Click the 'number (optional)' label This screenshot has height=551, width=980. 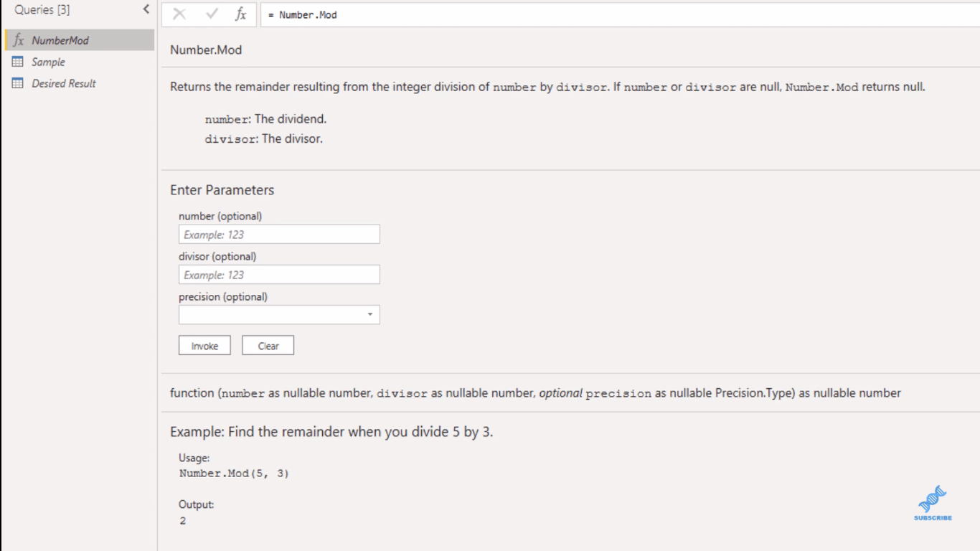click(220, 216)
